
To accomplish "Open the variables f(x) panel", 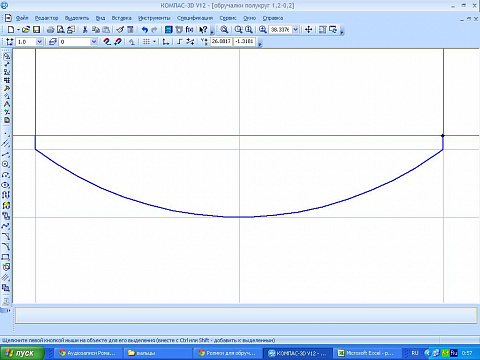I will [189, 30].
